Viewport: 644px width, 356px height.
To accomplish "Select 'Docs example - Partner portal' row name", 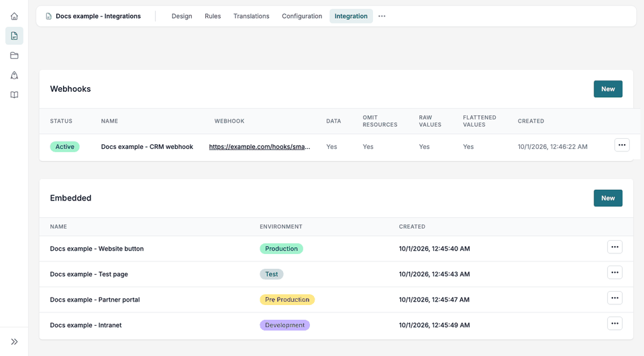I will point(95,300).
